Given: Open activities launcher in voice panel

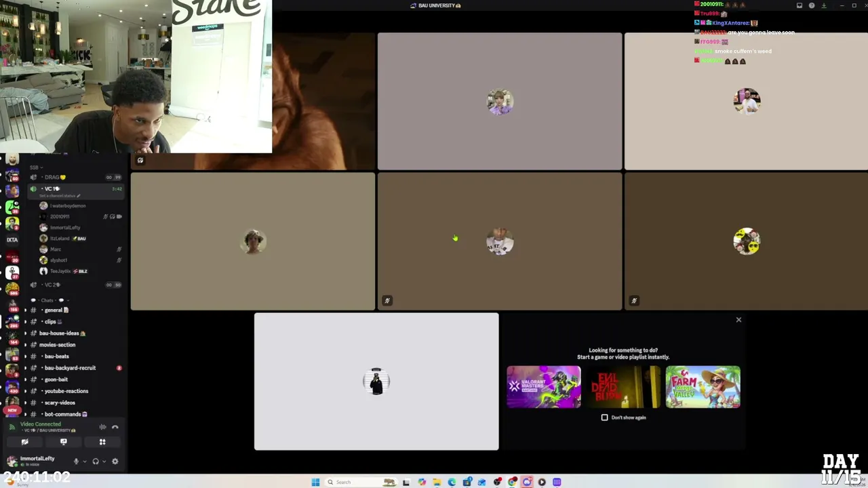Looking at the screenshot, I should click(102, 442).
